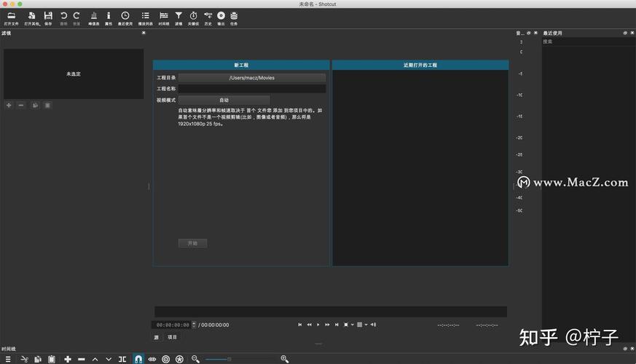Click the paste filters icon in Filters panel
Image resolution: width=636 pixels, height=364 pixels.
click(47, 106)
